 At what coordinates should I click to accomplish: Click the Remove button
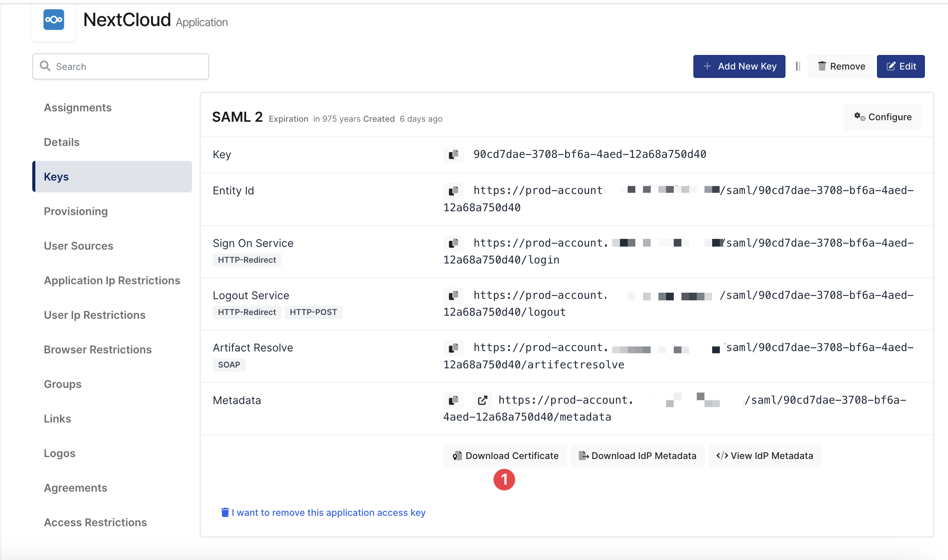tap(841, 66)
